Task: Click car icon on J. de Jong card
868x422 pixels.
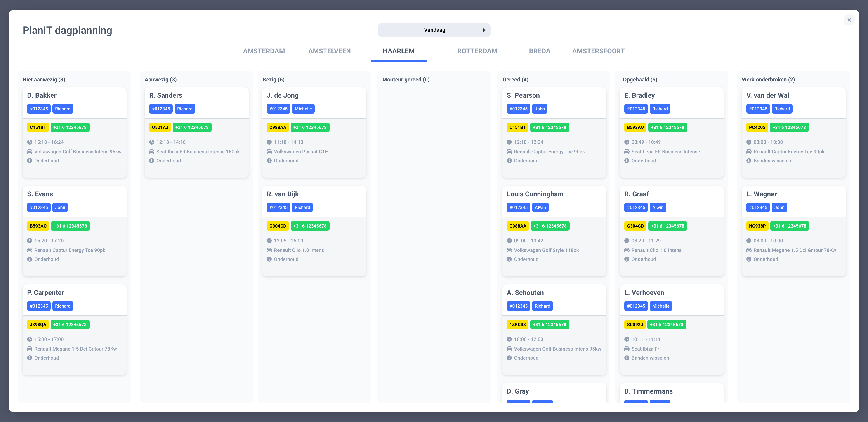Action: point(269,152)
